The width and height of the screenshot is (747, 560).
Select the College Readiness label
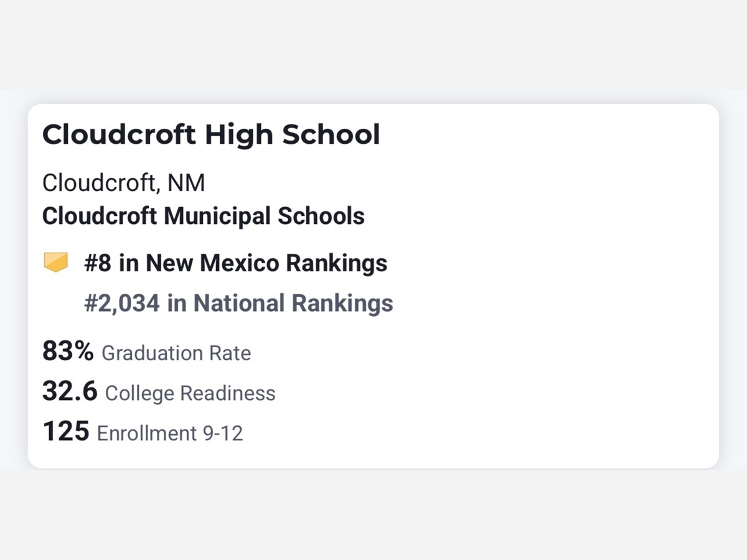click(190, 393)
